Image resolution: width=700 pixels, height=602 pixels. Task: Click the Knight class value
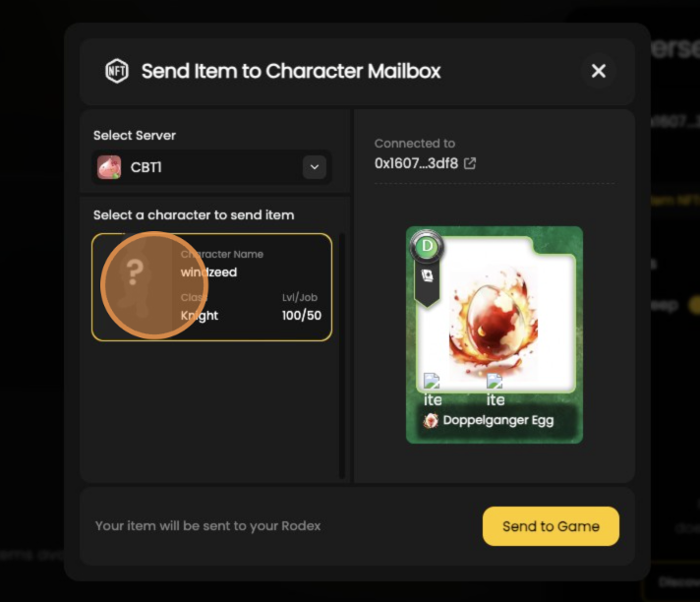[200, 316]
